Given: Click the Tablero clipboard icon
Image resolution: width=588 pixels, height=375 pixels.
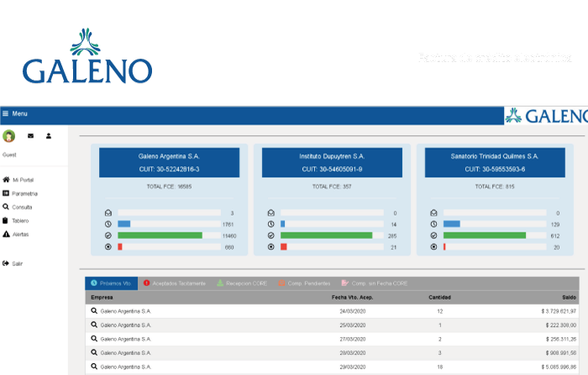Looking at the screenshot, I should click(5, 221).
